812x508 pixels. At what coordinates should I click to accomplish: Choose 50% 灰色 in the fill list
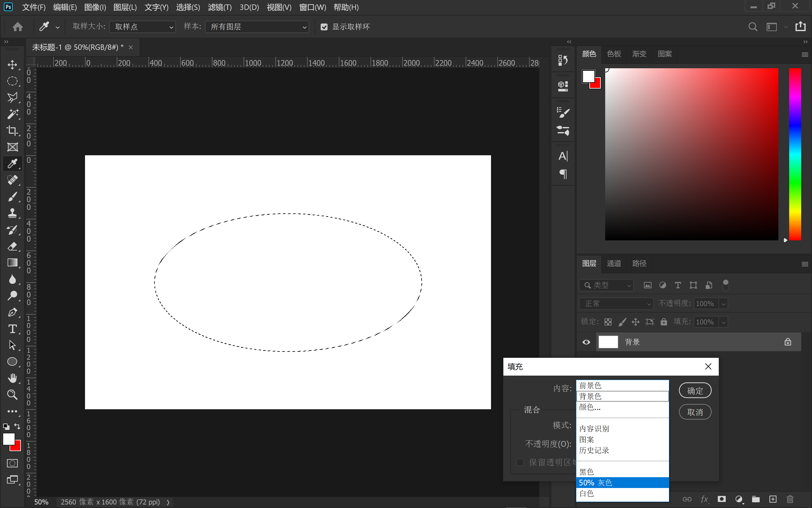(622, 483)
